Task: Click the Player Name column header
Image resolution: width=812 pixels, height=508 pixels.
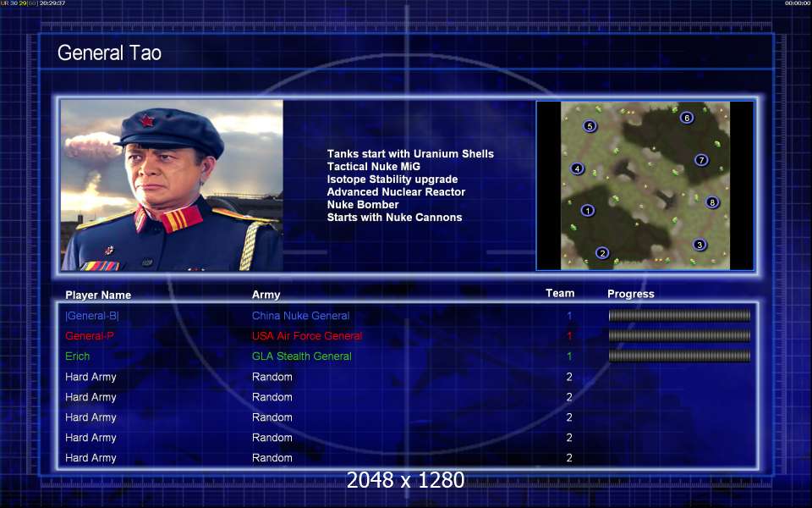Action: 98,295
